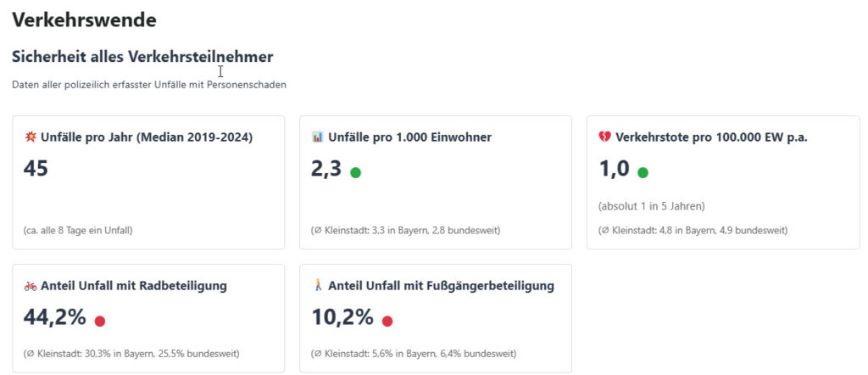
Task: Click the red status dot next to 44,2%
Action: point(100,321)
